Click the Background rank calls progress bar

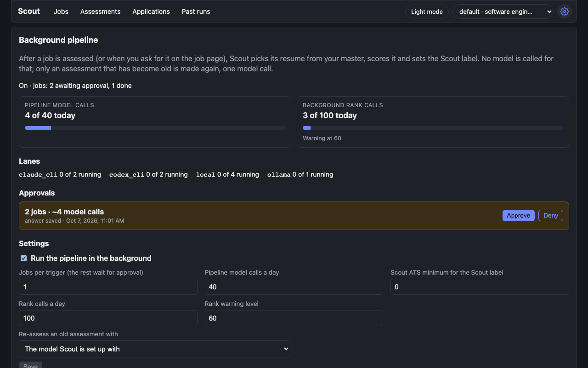click(433, 128)
